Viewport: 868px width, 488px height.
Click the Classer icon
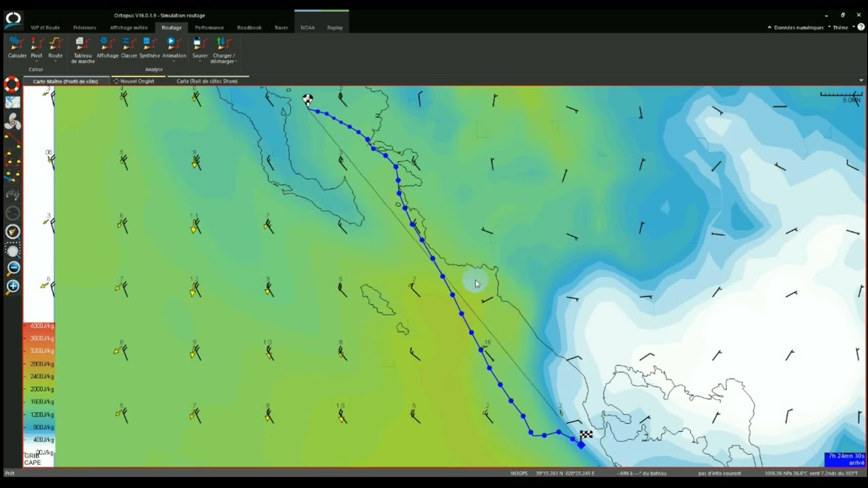coord(129,43)
